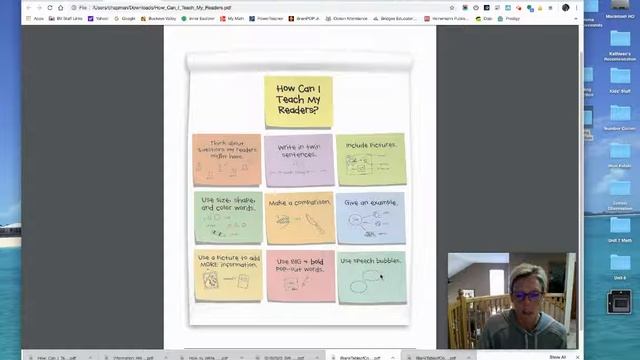The image size is (640, 360).
Task: Open the browser home page
Action: click(x=60, y=8)
